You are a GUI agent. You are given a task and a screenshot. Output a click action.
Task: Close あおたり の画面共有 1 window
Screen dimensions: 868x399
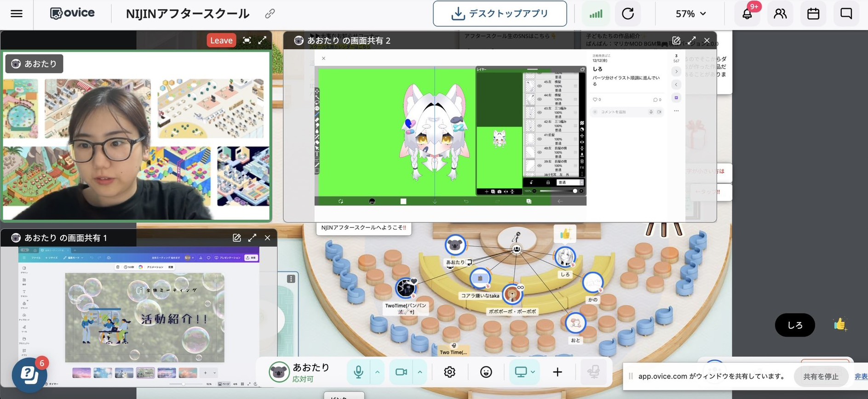coord(267,238)
